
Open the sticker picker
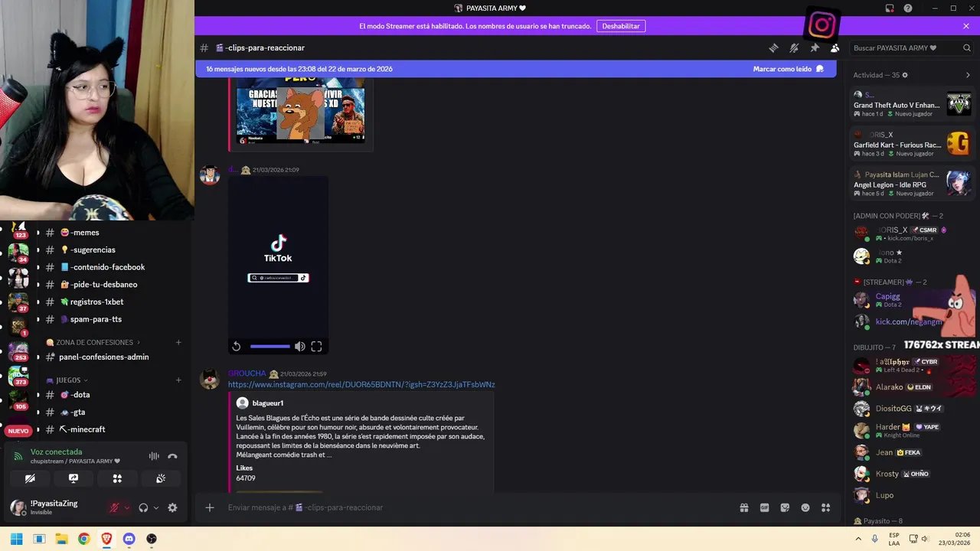(x=785, y=507)
